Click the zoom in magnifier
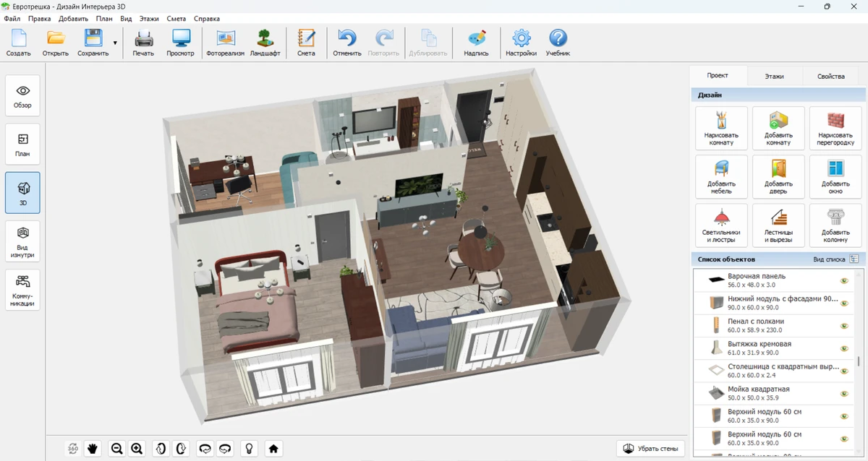 click(137, 449)
